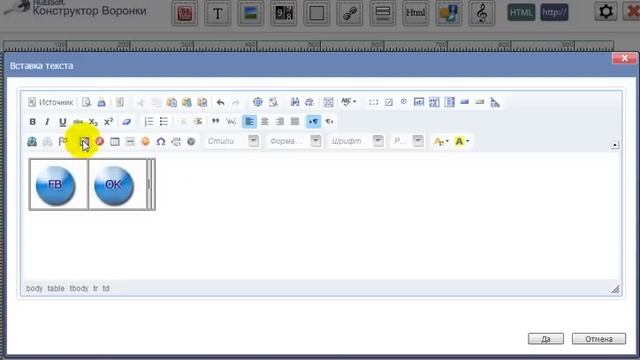Insert a page break
This screenshot has width=640, height=360.
pyautogui.click(x=176, y=141)
